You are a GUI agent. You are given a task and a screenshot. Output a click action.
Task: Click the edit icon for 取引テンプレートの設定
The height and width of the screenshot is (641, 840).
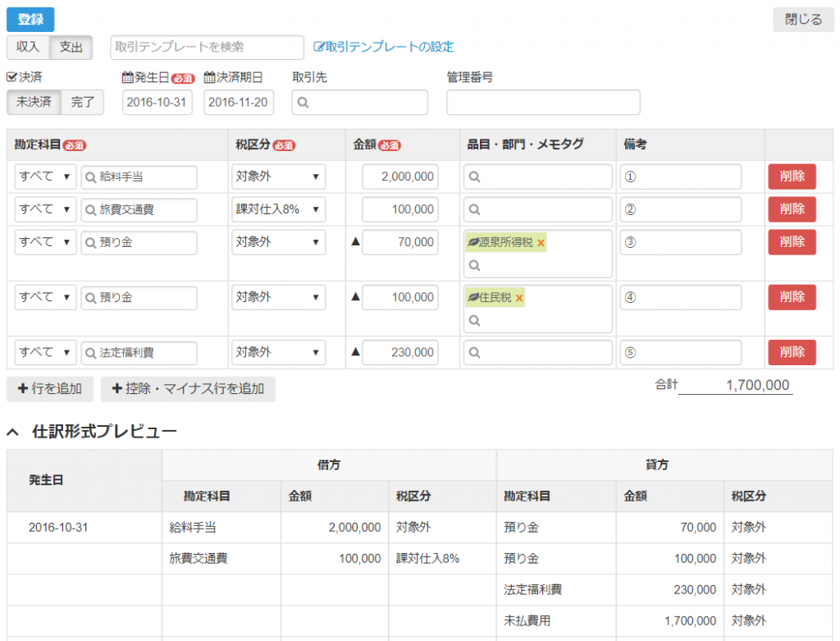[319, 48]
